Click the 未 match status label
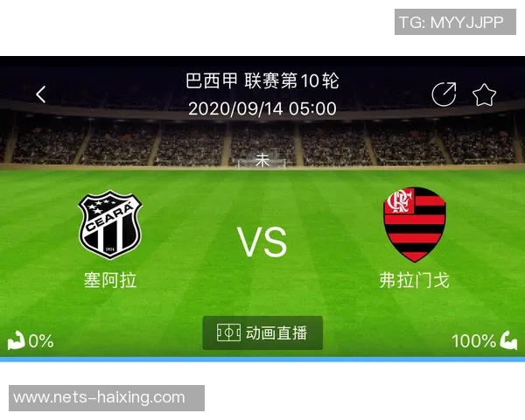Image resolution: width=525 pixels, height=420 pixels. 262,160
